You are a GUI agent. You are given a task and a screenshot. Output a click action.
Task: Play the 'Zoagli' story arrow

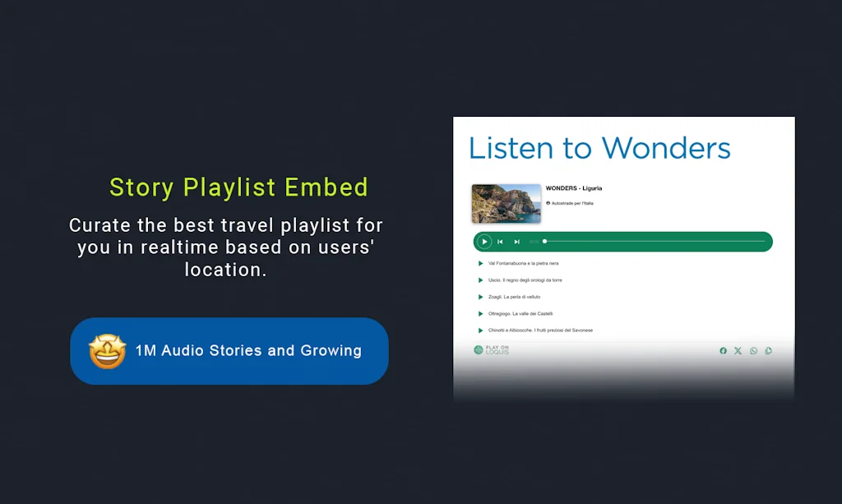[x=480, y=297]
